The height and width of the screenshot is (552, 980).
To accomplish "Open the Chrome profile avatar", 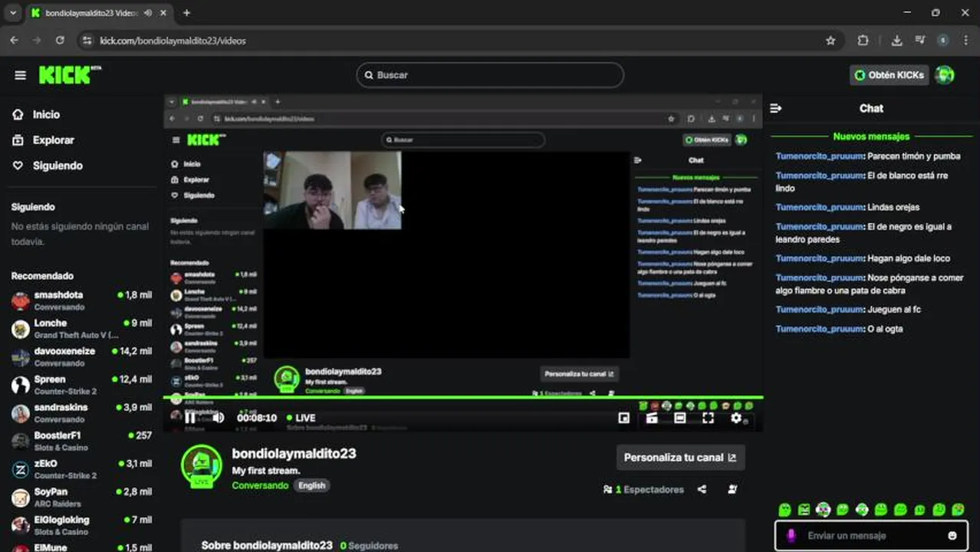I will tap(942, 41).
